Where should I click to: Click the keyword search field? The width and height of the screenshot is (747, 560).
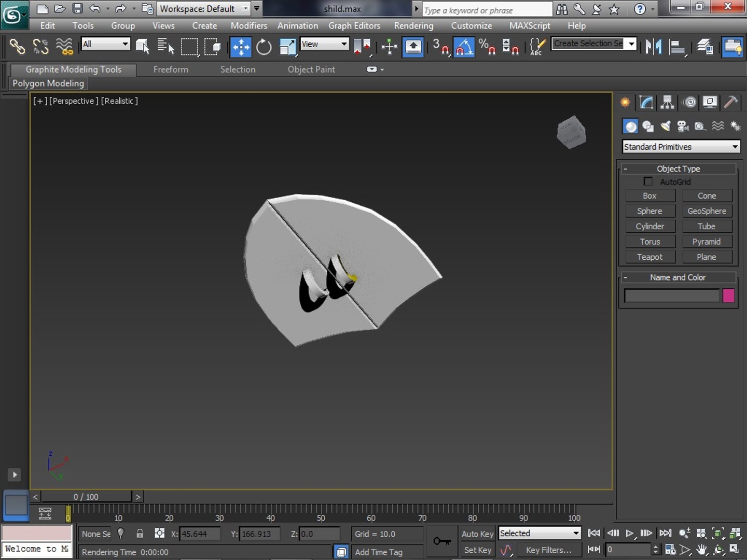point(487,10)
